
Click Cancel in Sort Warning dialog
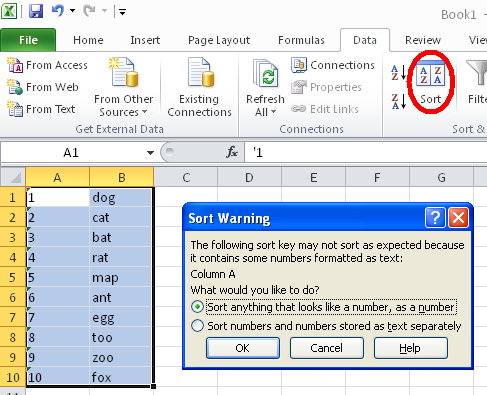[x=327, y=348]
